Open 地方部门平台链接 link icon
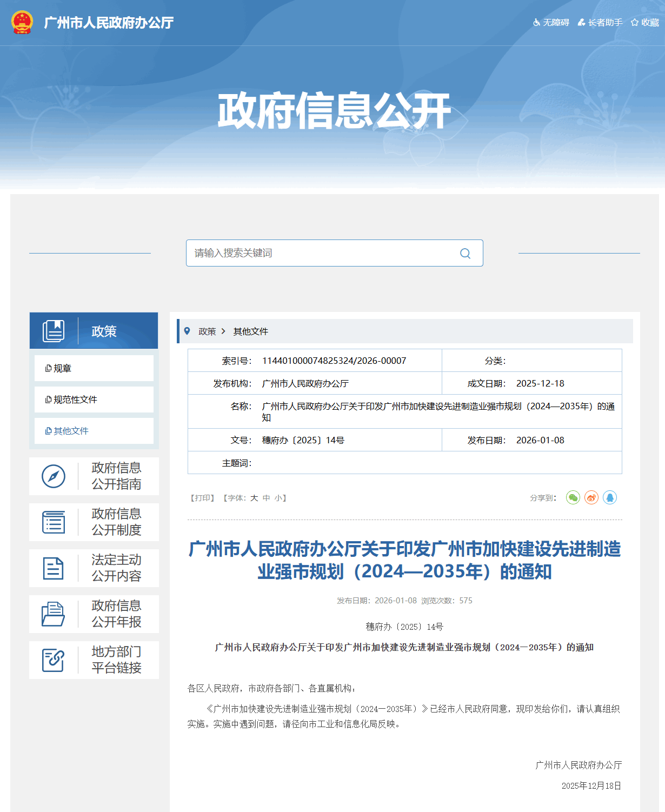665x812 pixels. point(54,660)
